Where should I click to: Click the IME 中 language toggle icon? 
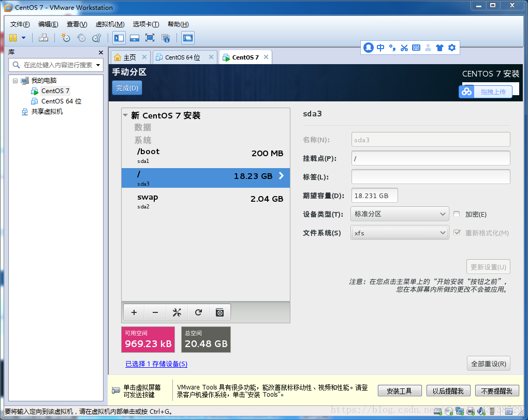coord(380,48)
